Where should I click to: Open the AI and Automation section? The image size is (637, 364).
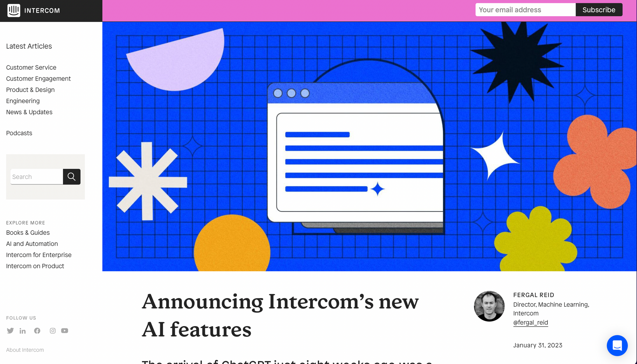(x=32, y=243)
